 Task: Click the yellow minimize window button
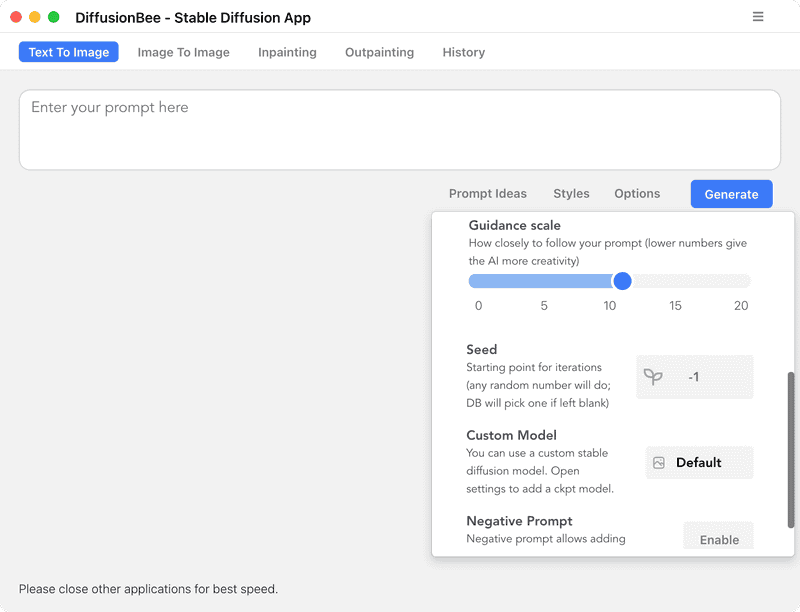35,17
